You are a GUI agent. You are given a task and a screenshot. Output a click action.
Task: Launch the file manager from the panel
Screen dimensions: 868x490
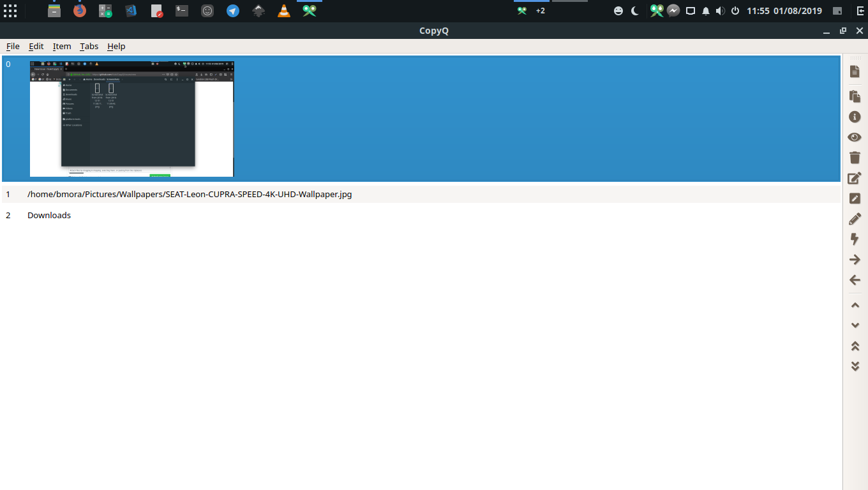54,11
